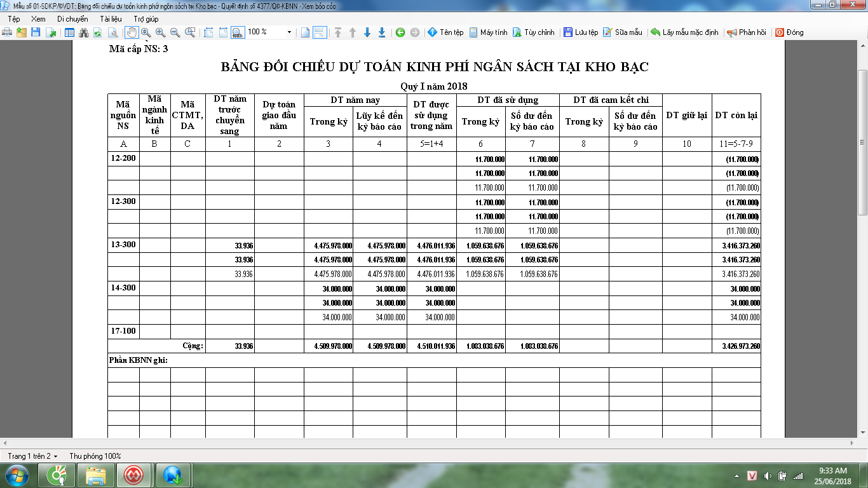The width and height of the screenshot is (868, 488).
Task: Click the tray volume speaker icon
Action: [767, 475]
